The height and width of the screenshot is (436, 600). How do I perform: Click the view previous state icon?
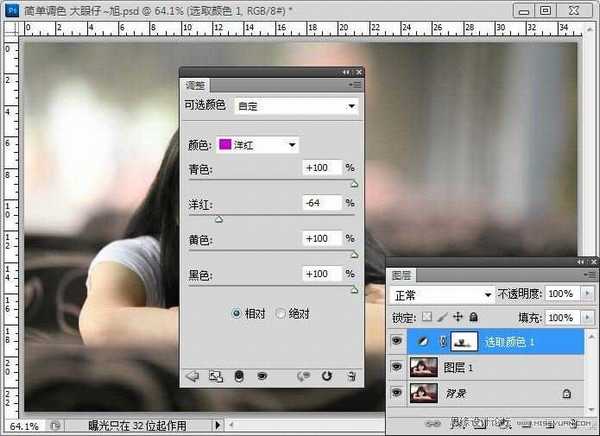[x=304, y=376]
